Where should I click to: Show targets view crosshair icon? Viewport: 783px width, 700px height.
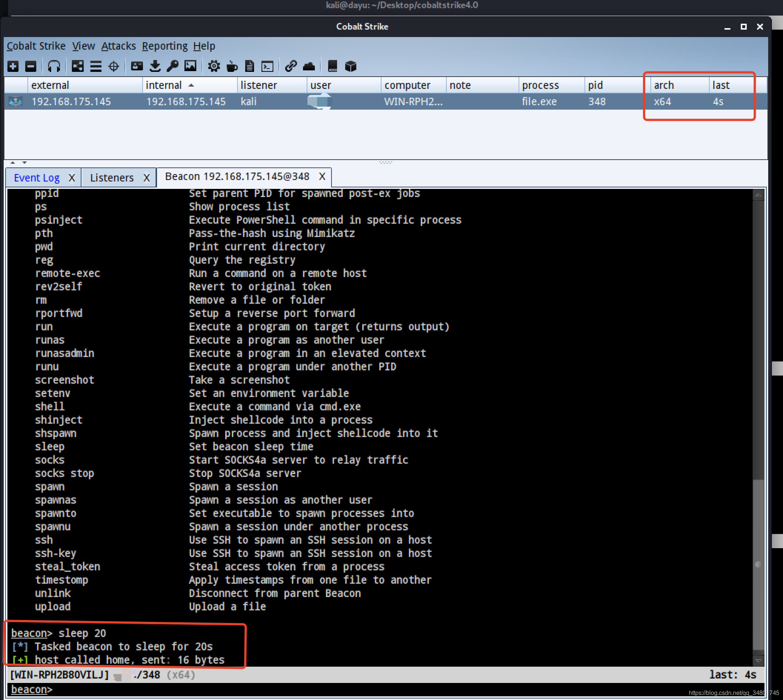113,66
